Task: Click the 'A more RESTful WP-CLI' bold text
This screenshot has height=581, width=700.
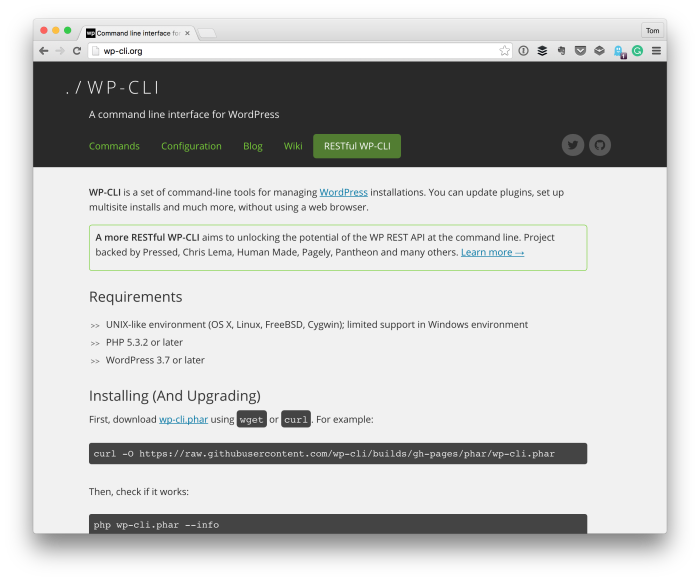Action: pos(147,238)
